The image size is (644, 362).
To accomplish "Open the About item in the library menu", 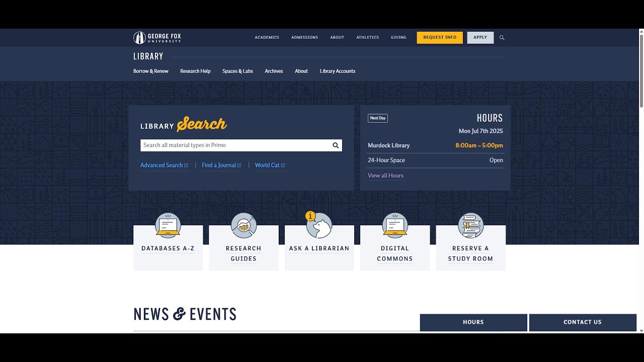I will 301,71.
